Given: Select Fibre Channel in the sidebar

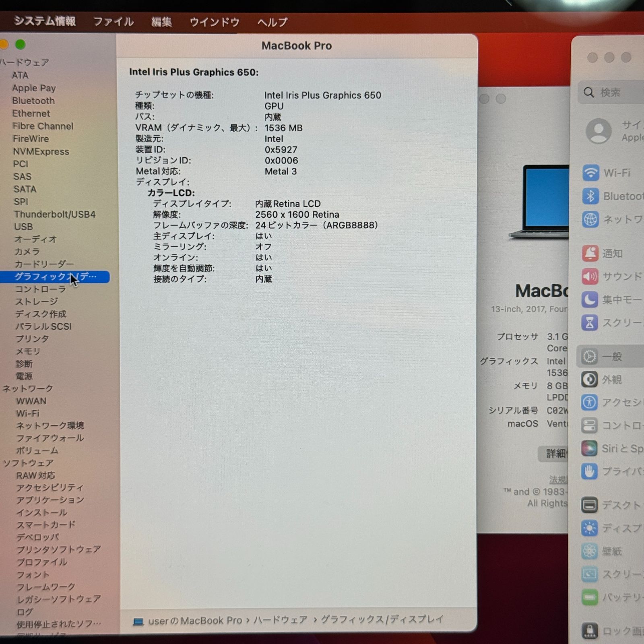Looking at the screenshot, I should pyautogui.click(x=43, y=126).
